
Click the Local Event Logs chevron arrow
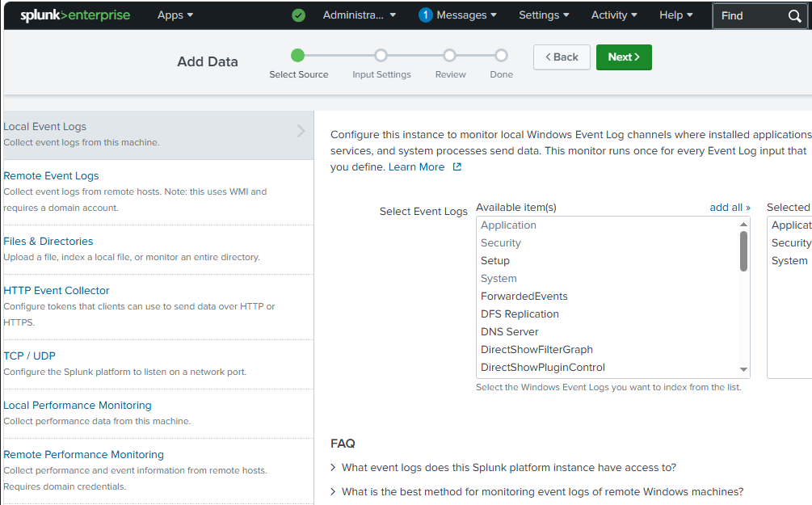pyautogui.click(x=301, y=131)
